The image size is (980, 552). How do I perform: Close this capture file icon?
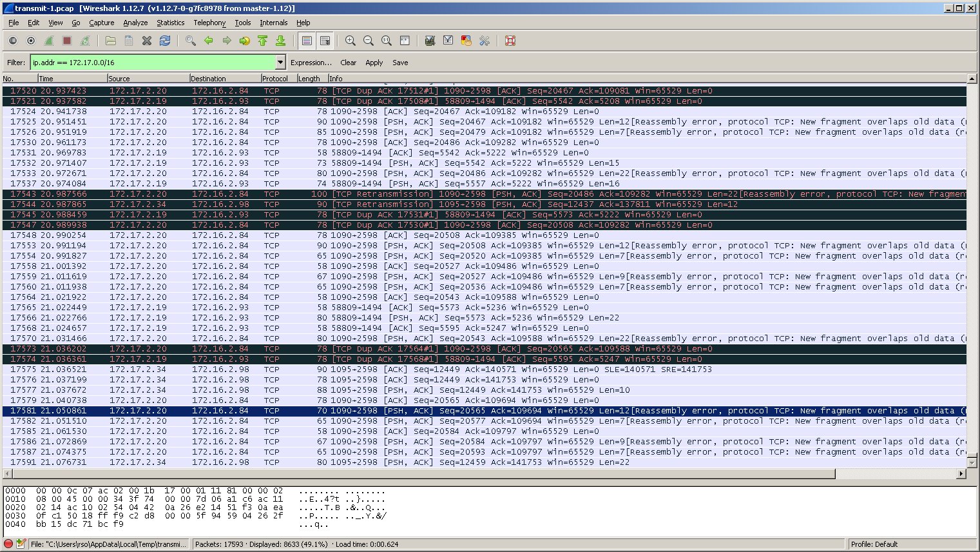coord(147,41)
